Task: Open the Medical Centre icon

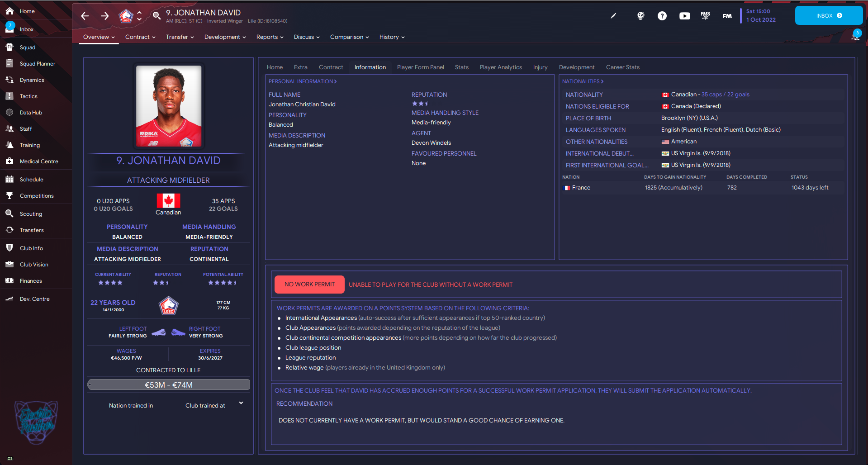Action: coord(9,161)
